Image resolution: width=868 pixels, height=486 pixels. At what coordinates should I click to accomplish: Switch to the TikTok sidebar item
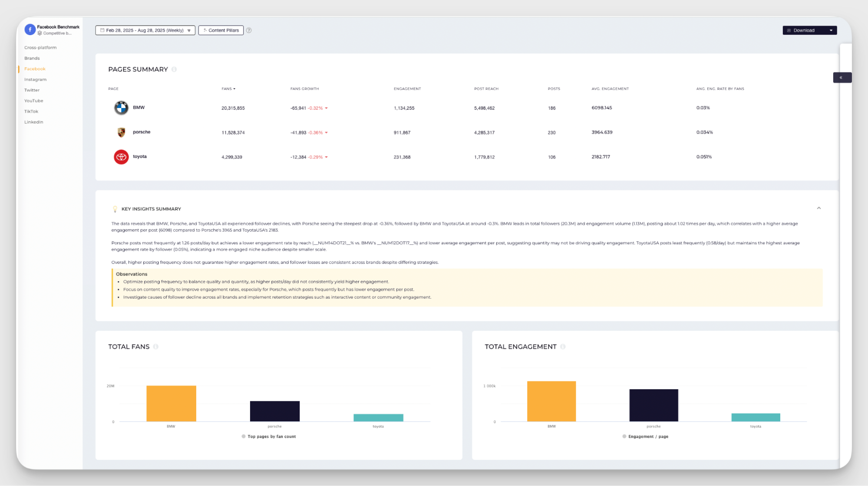[x=31, y=112]
